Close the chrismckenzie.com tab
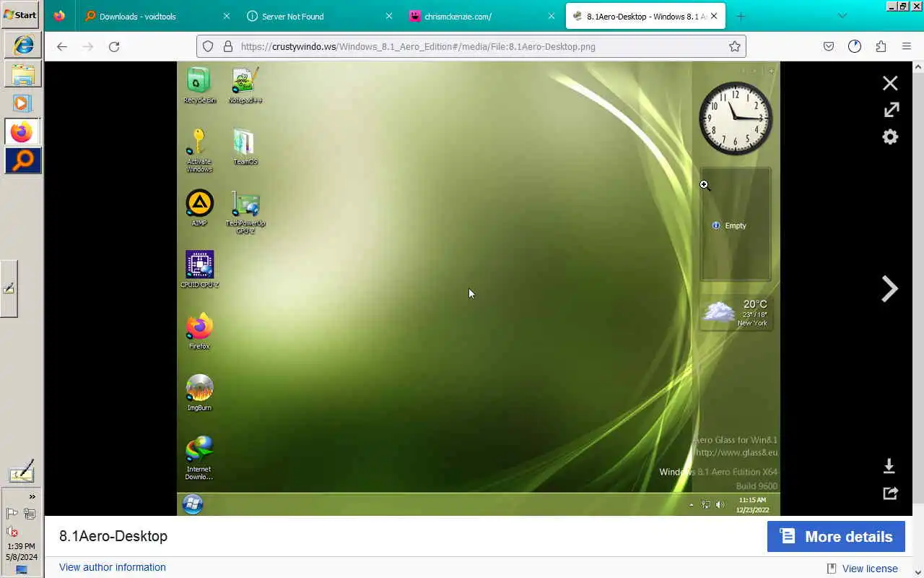The image size is (924, 578). click(552, 16)
